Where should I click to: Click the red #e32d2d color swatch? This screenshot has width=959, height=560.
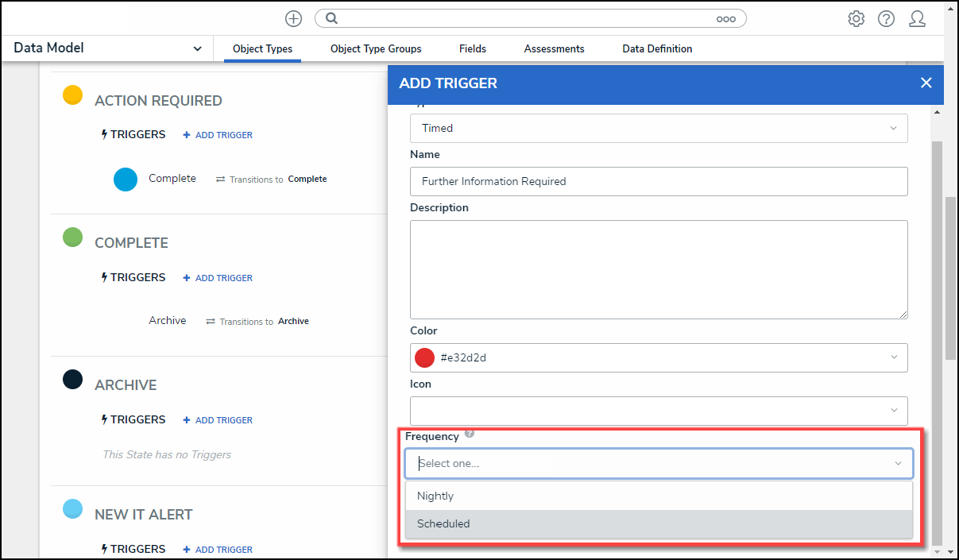pos(425,357)
